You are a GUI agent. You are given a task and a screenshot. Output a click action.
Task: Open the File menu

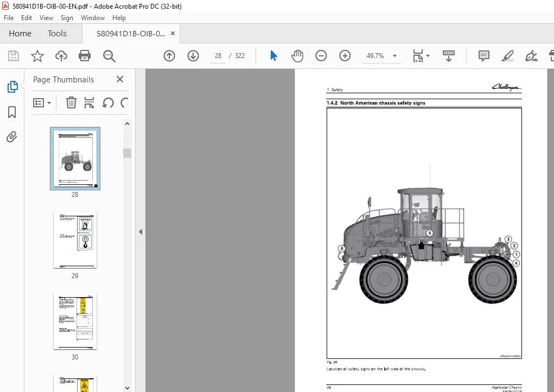coord(9,18)
